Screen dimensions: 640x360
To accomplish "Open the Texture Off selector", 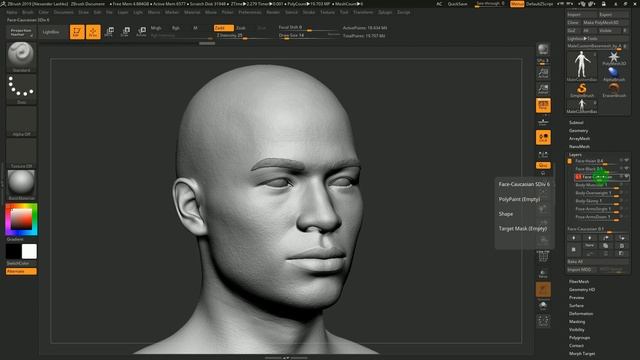I will pyautogui.click(x=21, y=153).
